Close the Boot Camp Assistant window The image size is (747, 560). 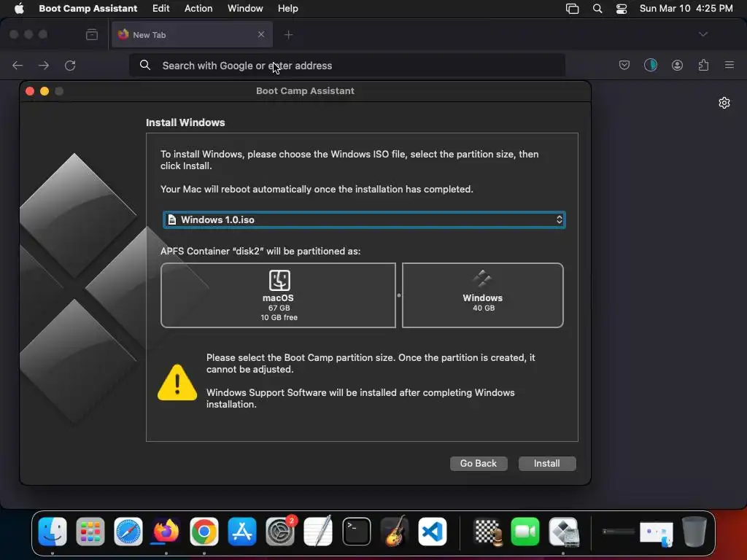click(x=29, y=91)
